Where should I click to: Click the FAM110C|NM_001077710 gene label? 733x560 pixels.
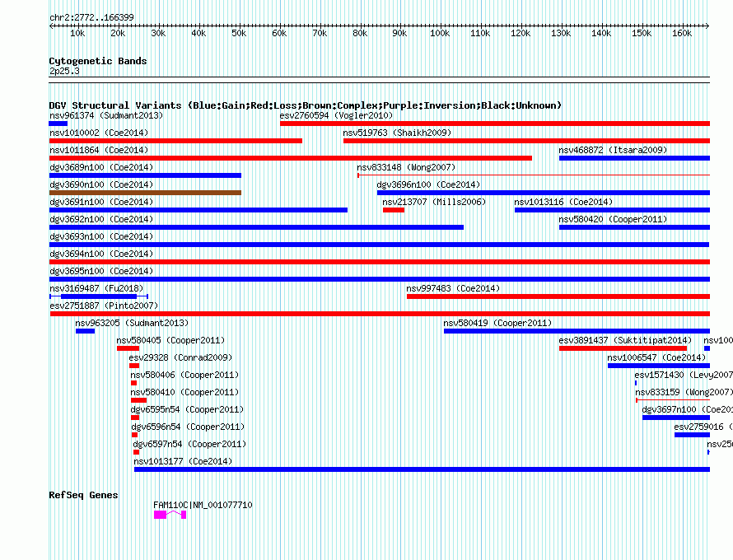click(203, 505)
